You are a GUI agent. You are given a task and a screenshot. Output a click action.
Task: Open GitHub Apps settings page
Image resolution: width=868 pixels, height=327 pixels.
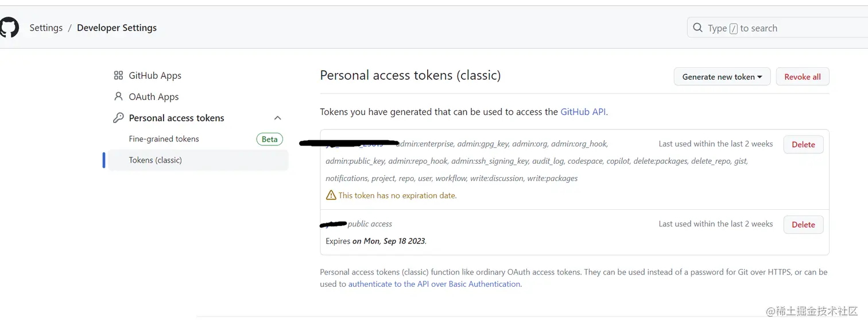click(155, 75)
